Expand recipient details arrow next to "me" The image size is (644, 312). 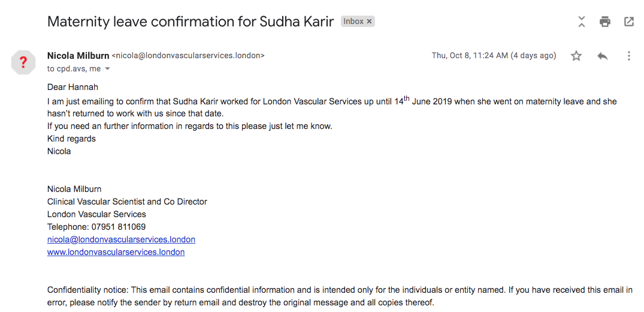tap(108, 69)
